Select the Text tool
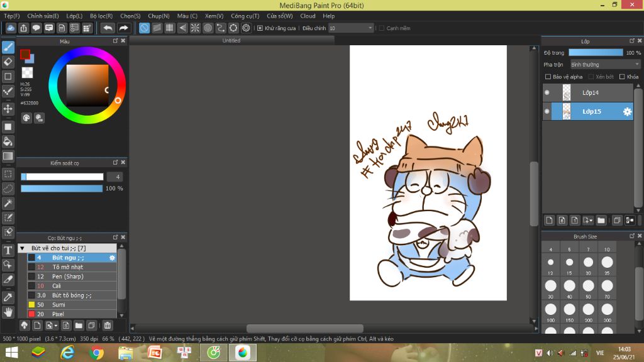This screenshot has height=362, width=644. click(x=8, y=250)
